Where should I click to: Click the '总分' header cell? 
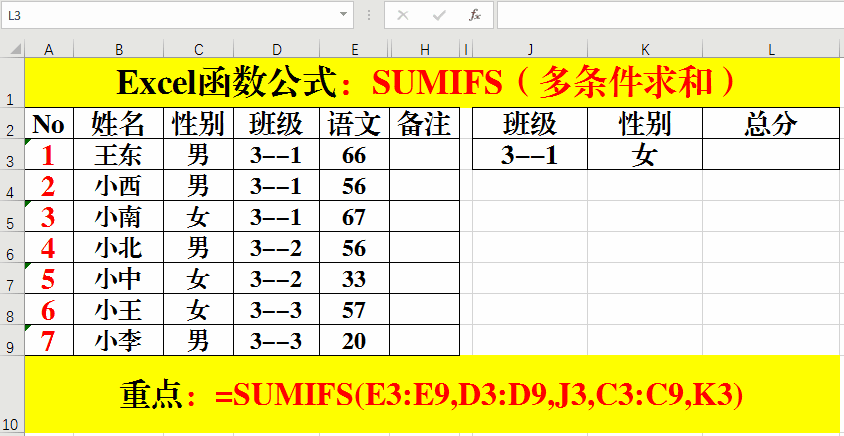771,124
